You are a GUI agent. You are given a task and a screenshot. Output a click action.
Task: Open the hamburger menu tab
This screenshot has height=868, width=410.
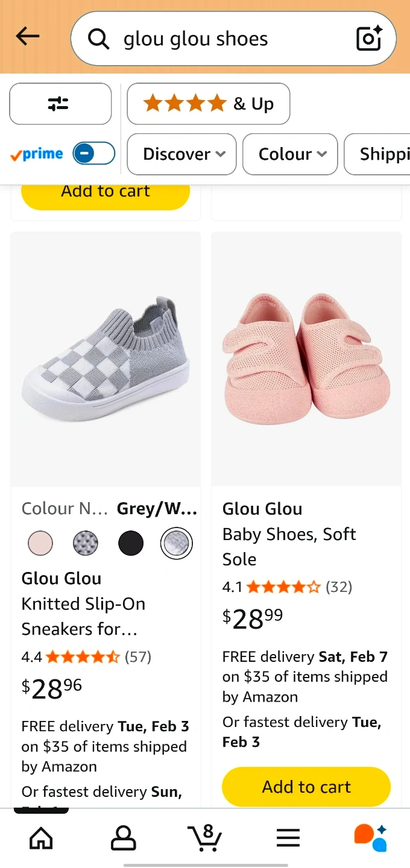tap(288, 838)
